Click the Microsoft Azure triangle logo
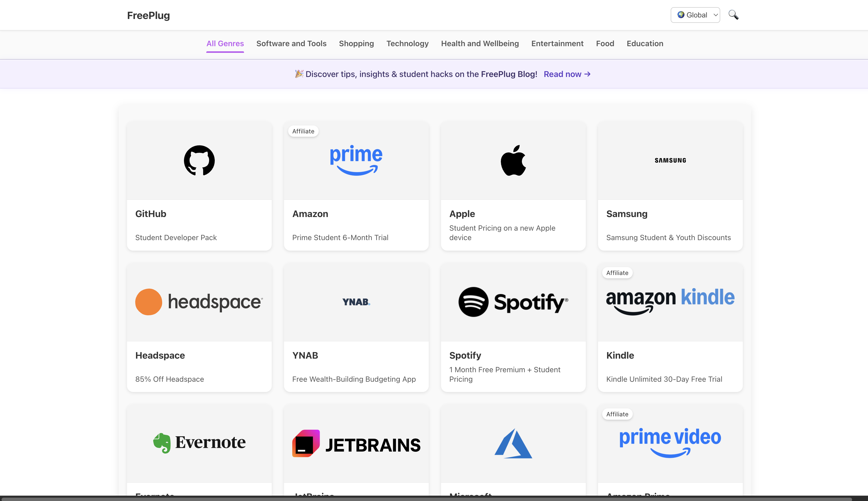 513,444
